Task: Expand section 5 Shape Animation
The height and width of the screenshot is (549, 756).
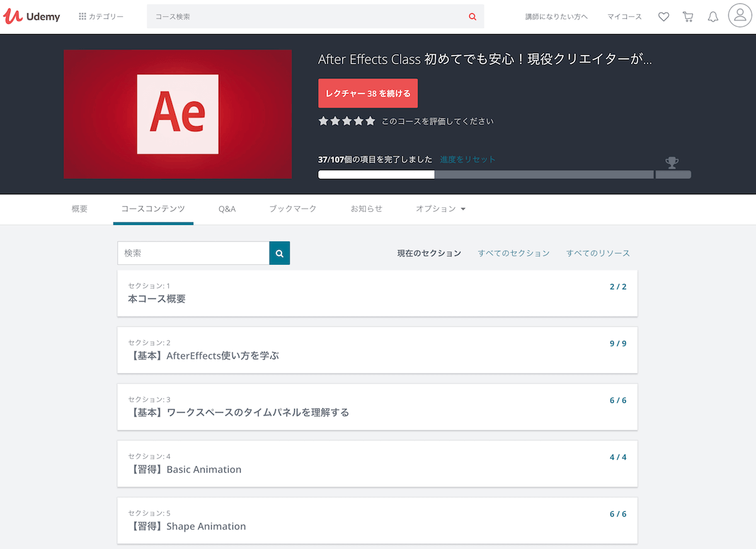Action: pos(377,520)
